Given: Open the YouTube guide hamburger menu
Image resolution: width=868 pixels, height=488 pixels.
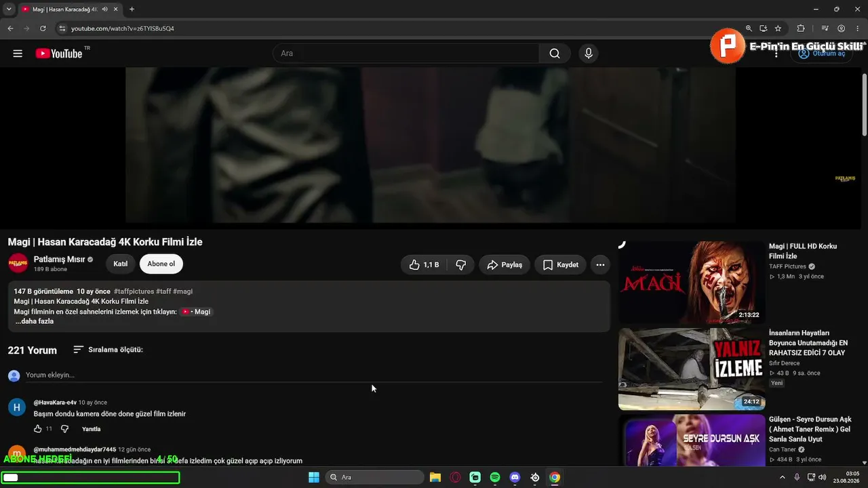Looking at the screenshot, I should coord(18,54).
